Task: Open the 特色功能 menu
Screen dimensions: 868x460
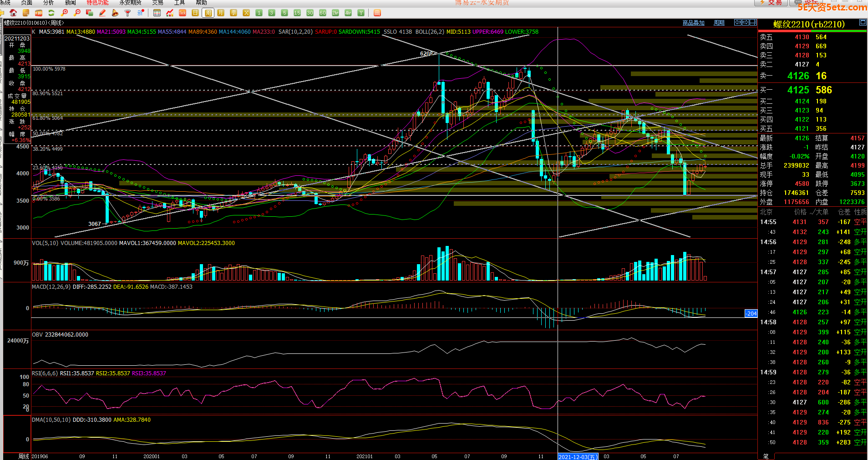Action: click(98, 3)
